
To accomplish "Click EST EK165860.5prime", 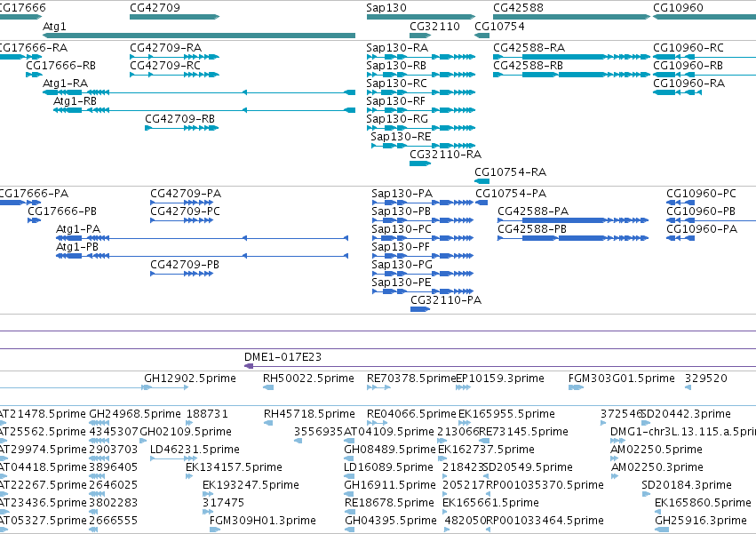I will coord(658,512).
